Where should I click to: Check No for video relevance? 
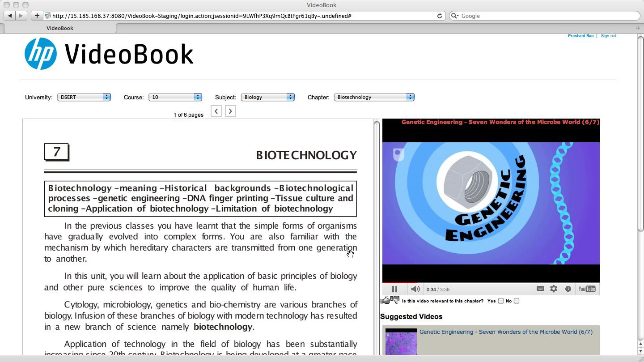517,301
